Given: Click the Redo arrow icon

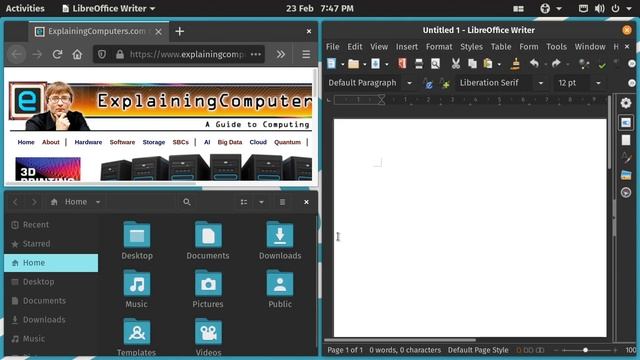Looking at the screenshot, I should [x=556, y=64].
